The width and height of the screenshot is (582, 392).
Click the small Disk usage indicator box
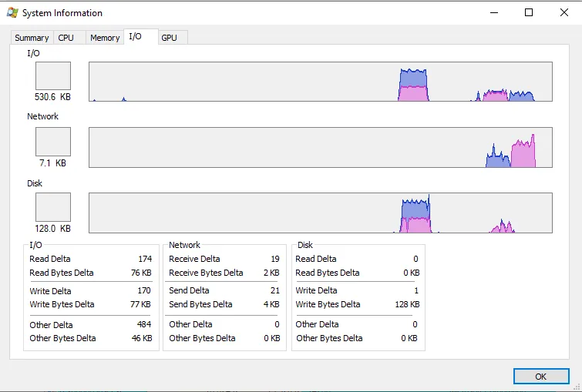click(53, 207)
